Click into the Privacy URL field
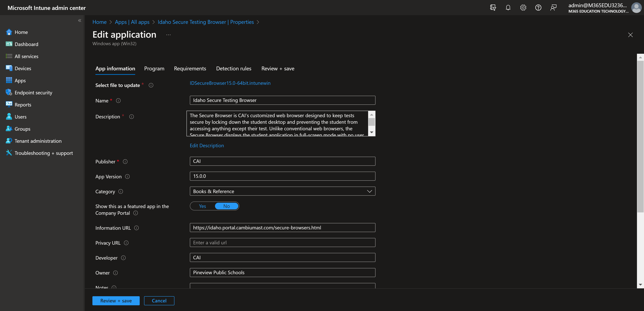Viewport: 644px width, 311px height. point(282,243)
